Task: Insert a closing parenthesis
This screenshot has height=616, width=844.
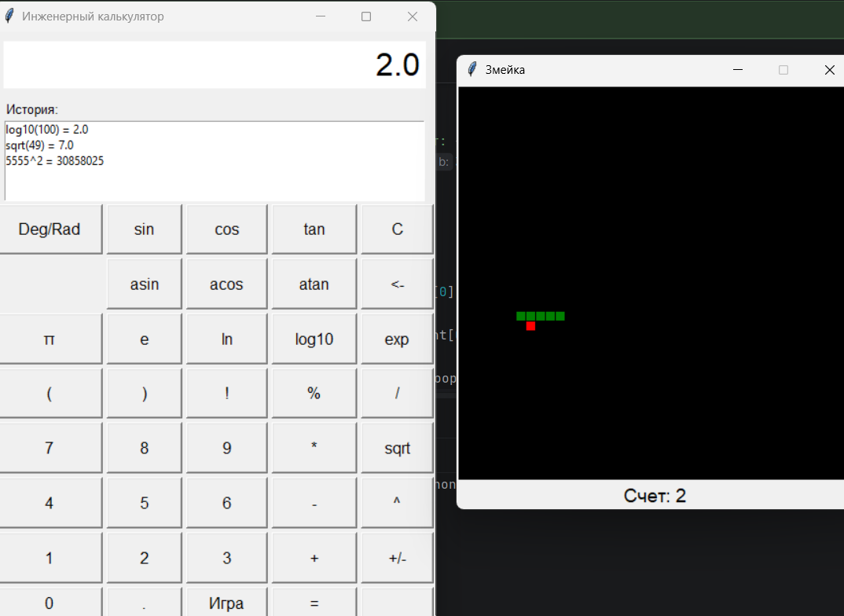Action: [145, 394]
